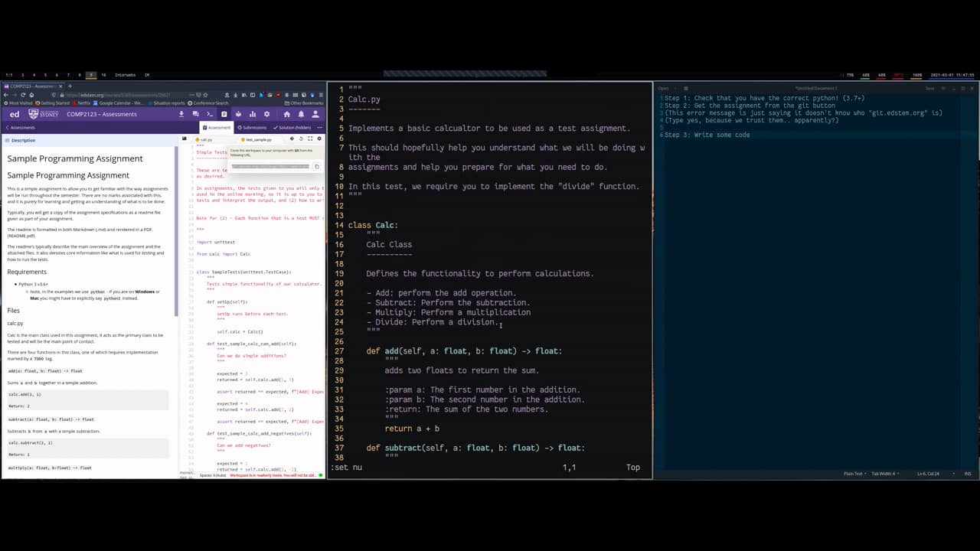980x551 pixels.
Task: Open the Ed lessons book icon
Action: [x=238, y=114]
